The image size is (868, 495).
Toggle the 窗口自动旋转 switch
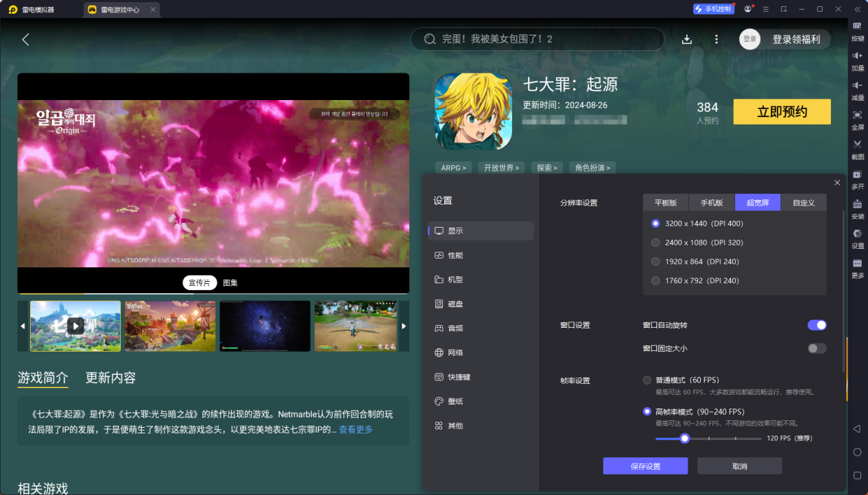pyautogui.click(x=817, y=325)
